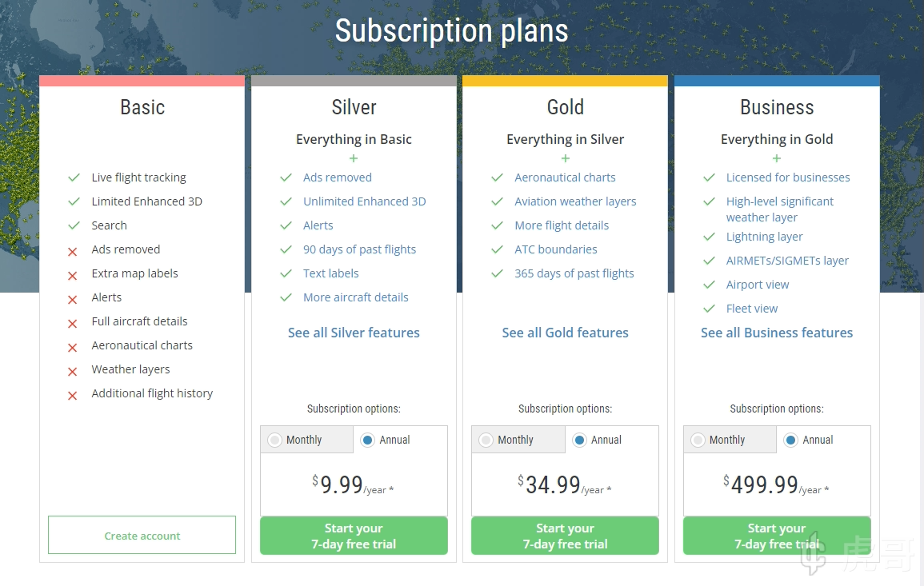Select Monthly billing for the Silver plan

pos(275,440)
